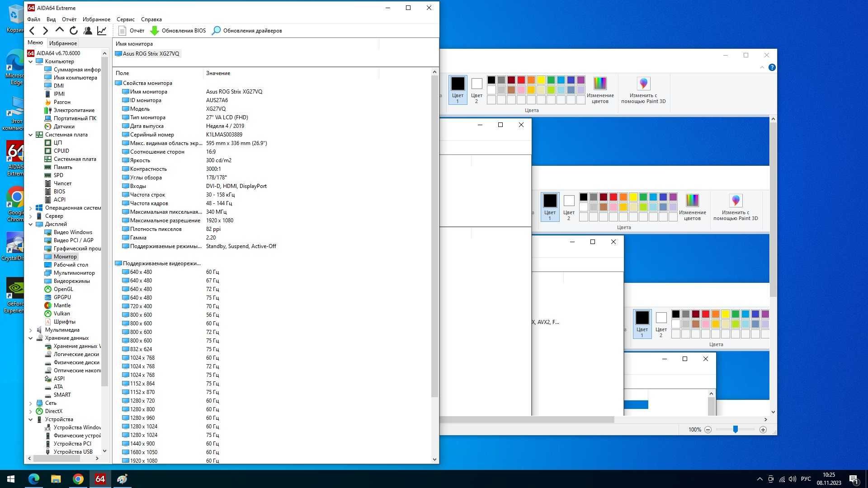
Task: Click the Отчёт report toolbar button
Action: [131, 31]
